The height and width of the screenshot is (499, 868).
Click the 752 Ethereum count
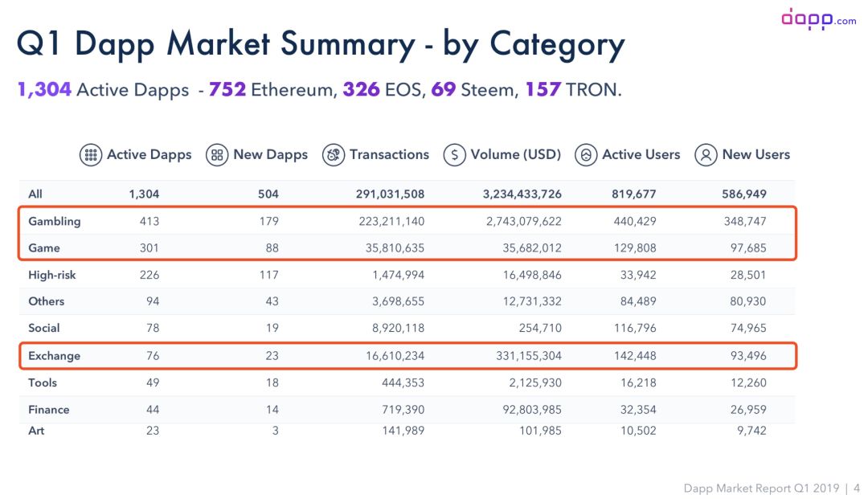272,90
